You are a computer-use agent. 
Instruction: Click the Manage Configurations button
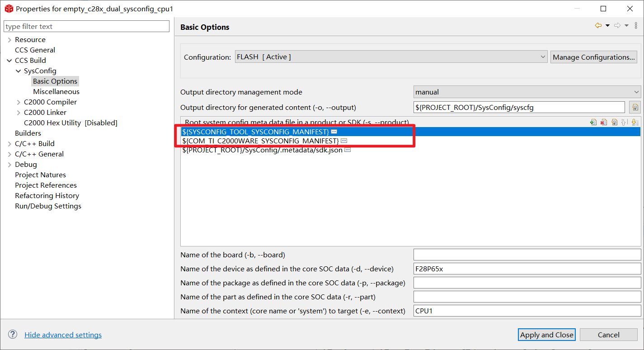pyautogui.click(x=594, y=57)
